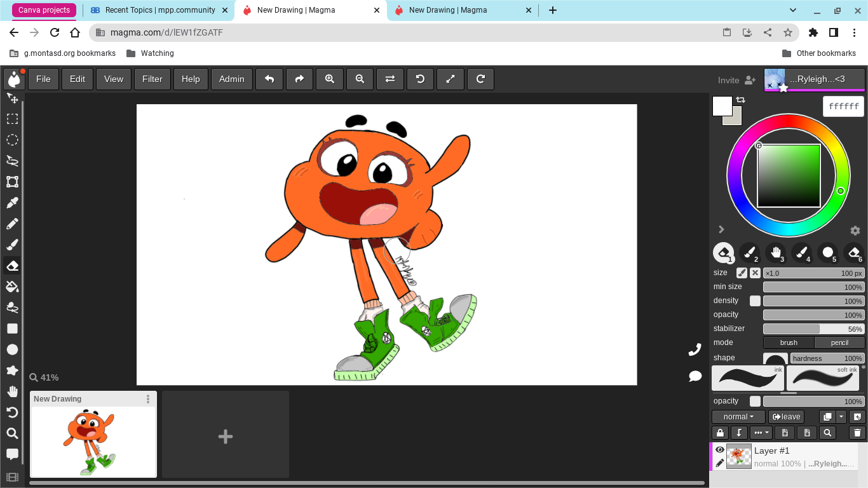Open the Canva projects tab group
868x488 pixels.
(x=44, y=10)
